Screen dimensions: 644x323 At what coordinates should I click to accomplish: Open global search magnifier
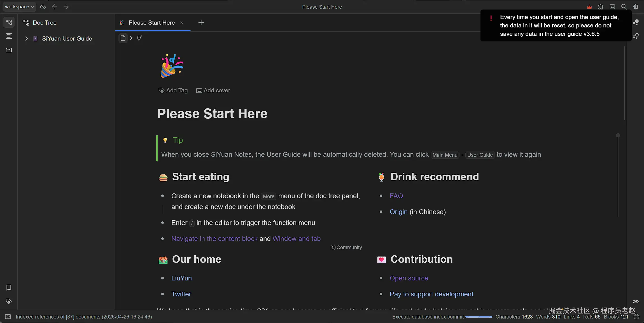[x=624, y=7]
